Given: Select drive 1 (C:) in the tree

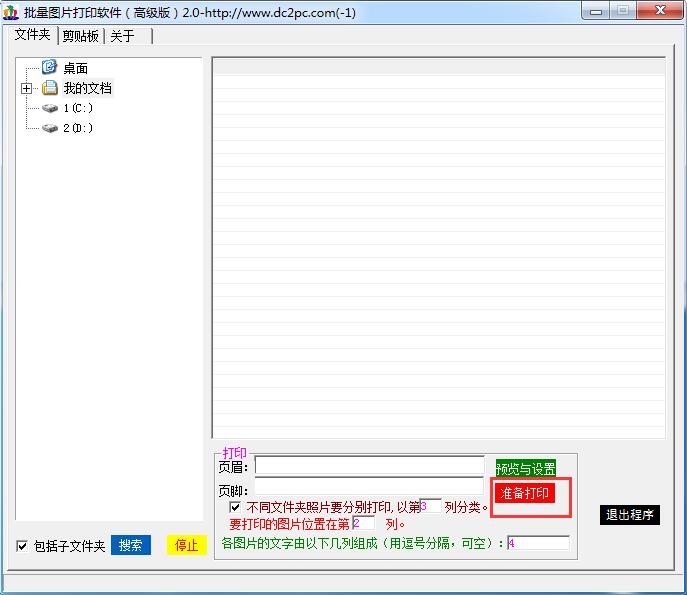Looking at the screenshot, I should click(x=78, y=108).
